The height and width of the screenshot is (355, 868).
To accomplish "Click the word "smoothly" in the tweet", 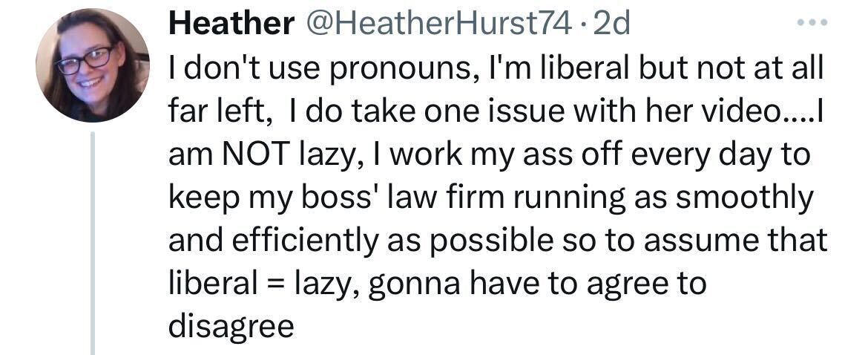I will coord(745,199).
